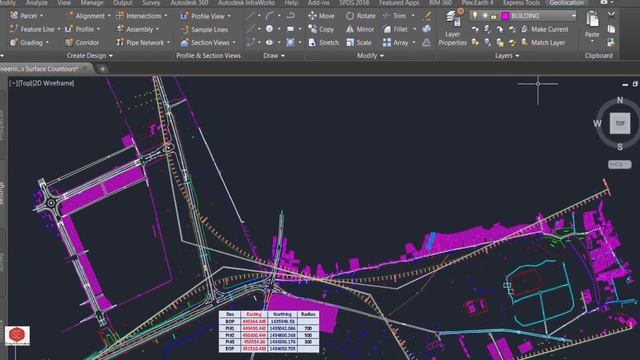Click Match Layer button
The width and height of the screenshot is (640, 360).
coord(543,42)
